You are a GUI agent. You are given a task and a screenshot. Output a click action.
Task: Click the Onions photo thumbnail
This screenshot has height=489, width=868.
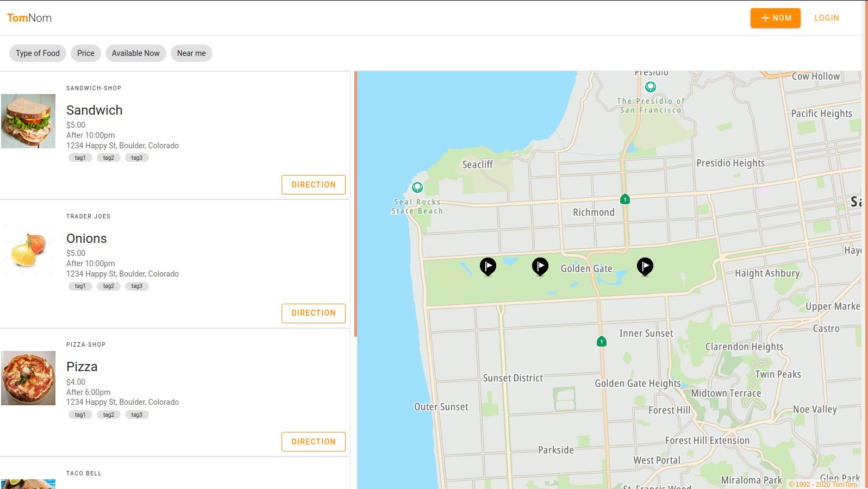(28, 249)
